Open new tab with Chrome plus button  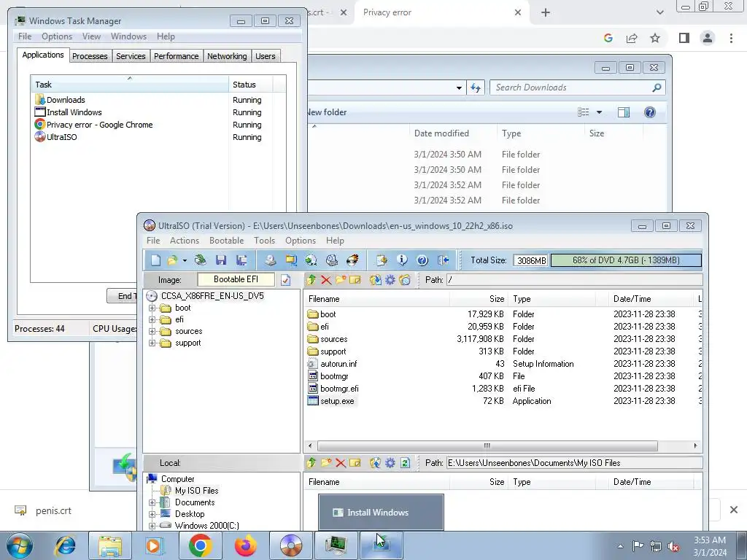tap(546, 12)
